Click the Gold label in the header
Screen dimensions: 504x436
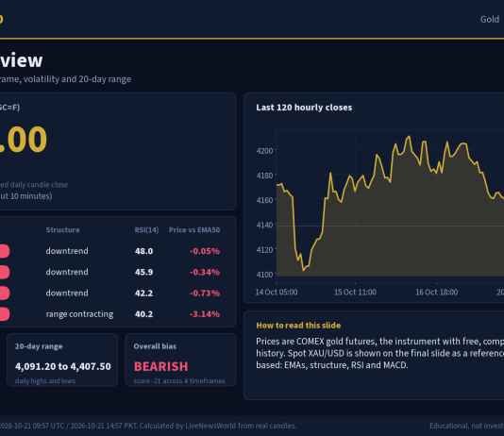[x=490, y=19]
